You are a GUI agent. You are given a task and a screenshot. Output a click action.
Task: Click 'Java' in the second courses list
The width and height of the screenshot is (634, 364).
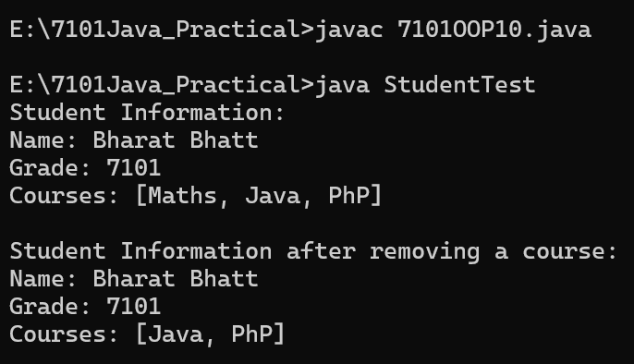click(x=176, y=334)
